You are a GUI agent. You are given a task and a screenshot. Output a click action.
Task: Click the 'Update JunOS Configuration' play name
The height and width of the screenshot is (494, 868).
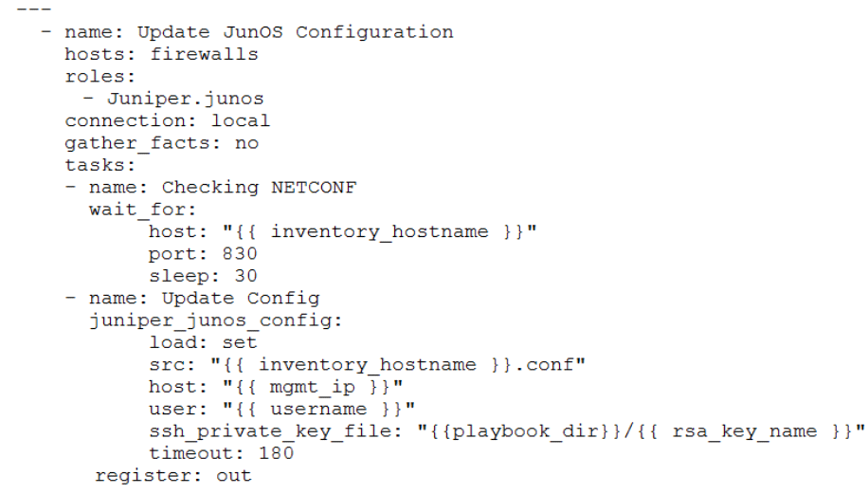click(295, 32)
